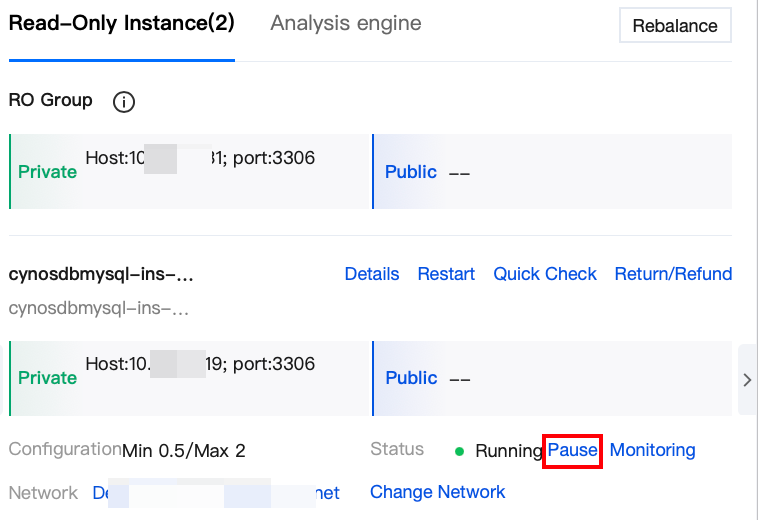Restart the read-only instance
758x520 pixels.
(x=446, y=274)
